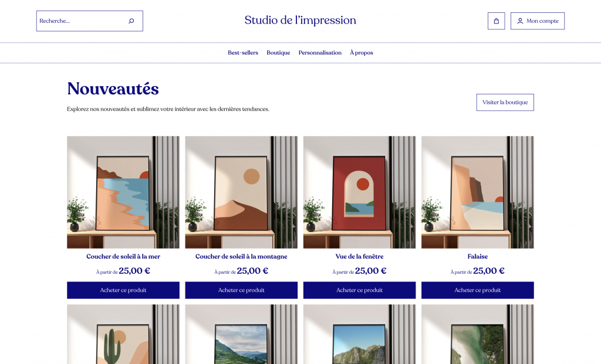Viewport: 601px width, 364px height.
Task: View the Falaise poster image
Action: tap(478, 192)
